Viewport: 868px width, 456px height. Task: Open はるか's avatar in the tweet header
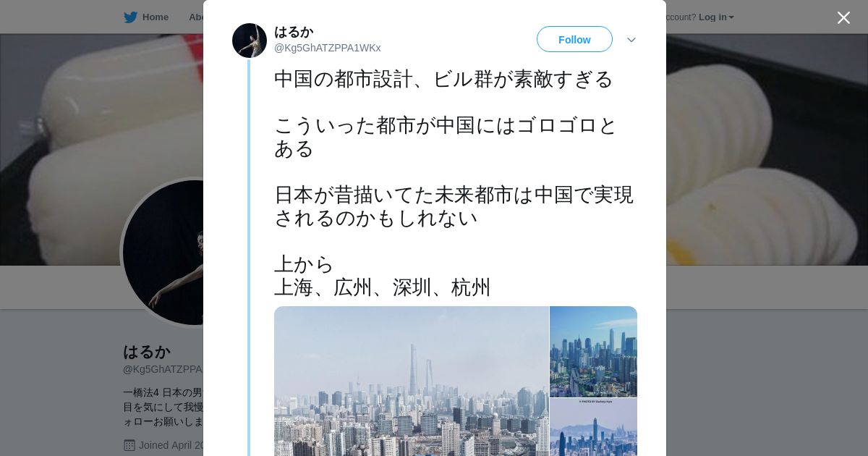pos(250,41)
